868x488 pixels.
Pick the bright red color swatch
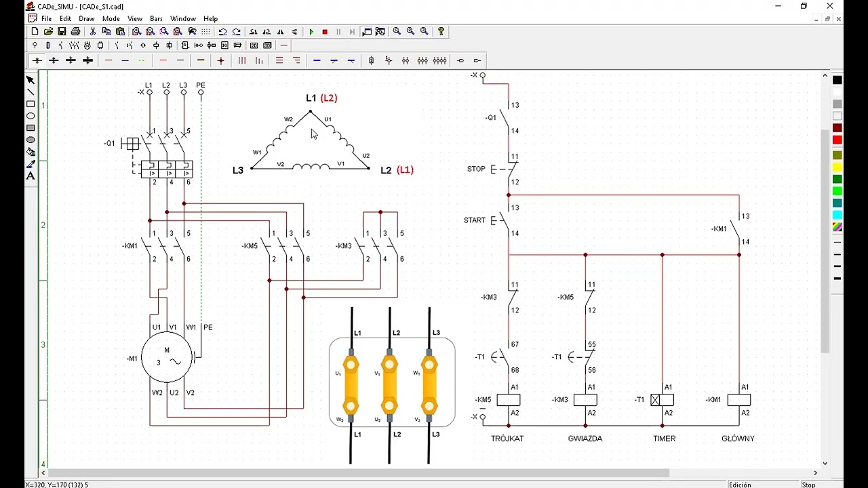[837, 140]
